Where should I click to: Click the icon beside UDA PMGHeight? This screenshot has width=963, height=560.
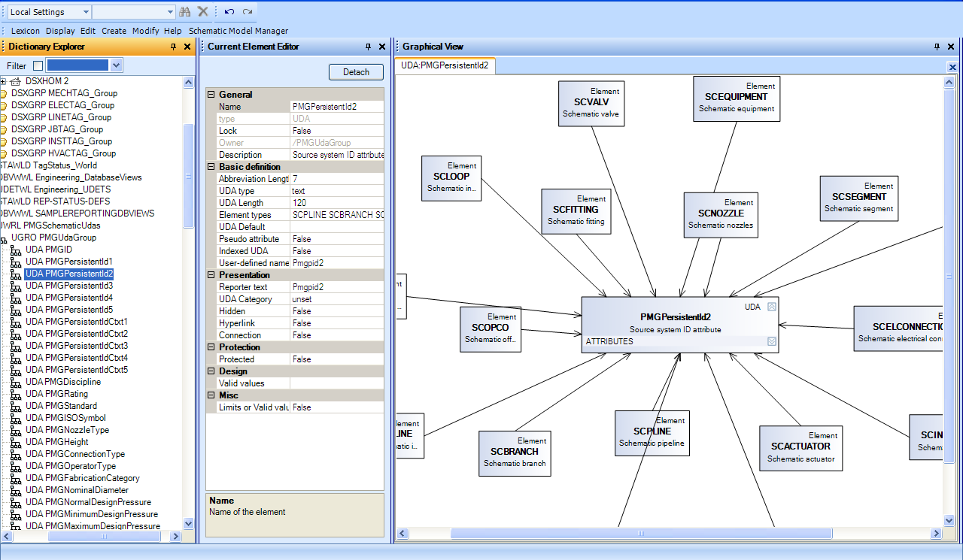point(17,442)
